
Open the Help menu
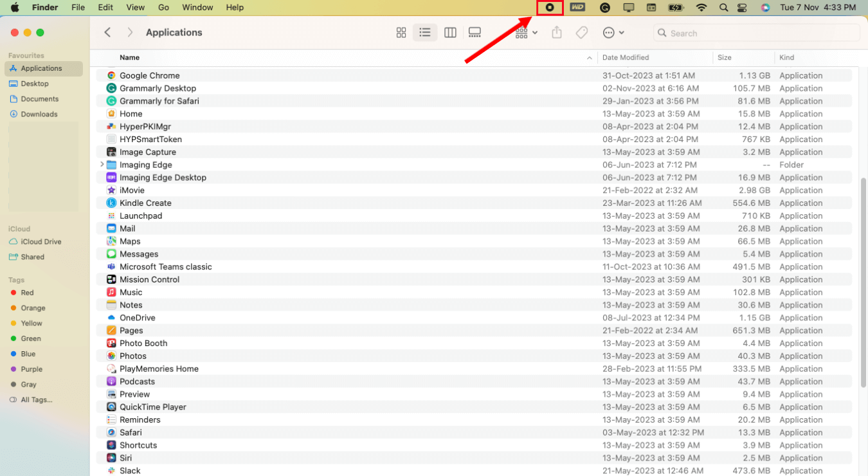[x=235, y=8]
